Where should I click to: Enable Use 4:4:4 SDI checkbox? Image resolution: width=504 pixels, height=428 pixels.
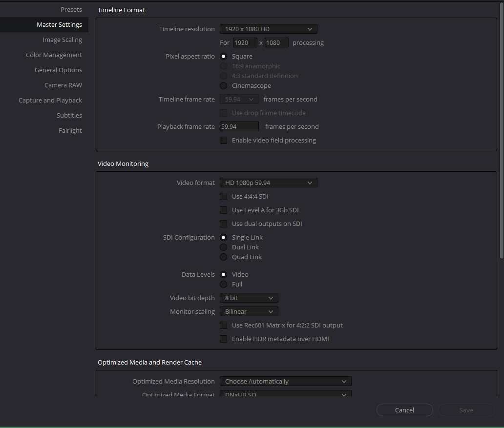coord(223,196)
